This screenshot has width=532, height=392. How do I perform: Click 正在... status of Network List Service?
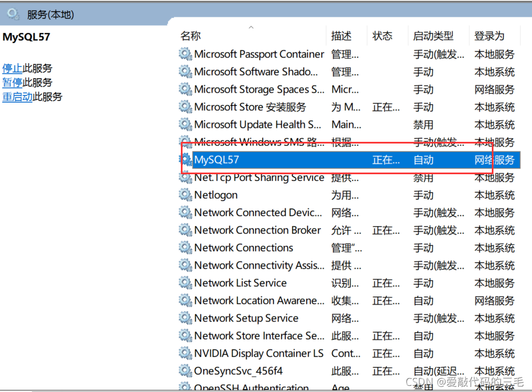(x=386, y=283)
